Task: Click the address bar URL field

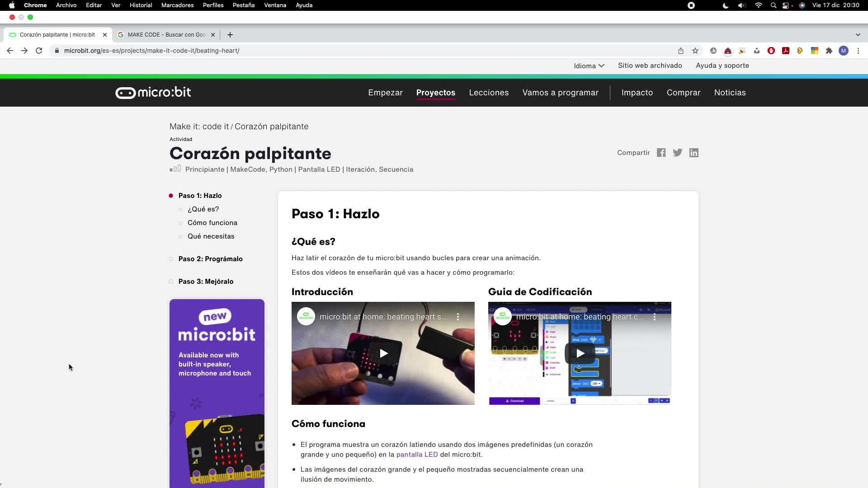Action: point(316,51)
